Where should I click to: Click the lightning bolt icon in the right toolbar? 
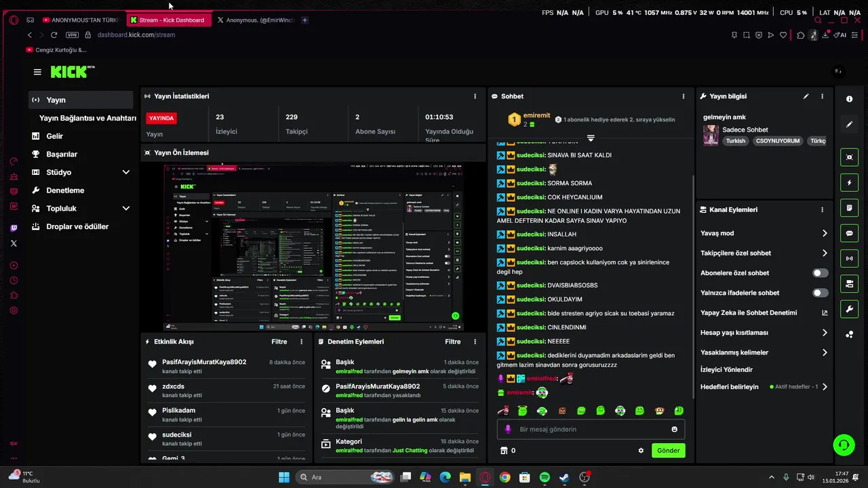tap(849, 183)
